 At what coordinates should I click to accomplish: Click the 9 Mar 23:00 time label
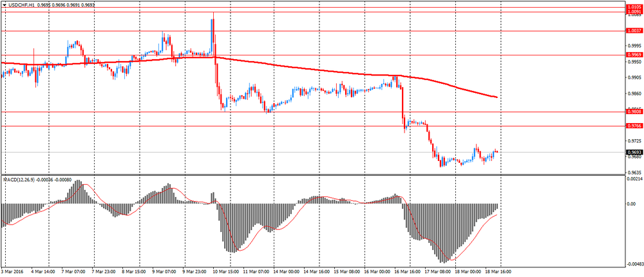[x=194, y=272]
